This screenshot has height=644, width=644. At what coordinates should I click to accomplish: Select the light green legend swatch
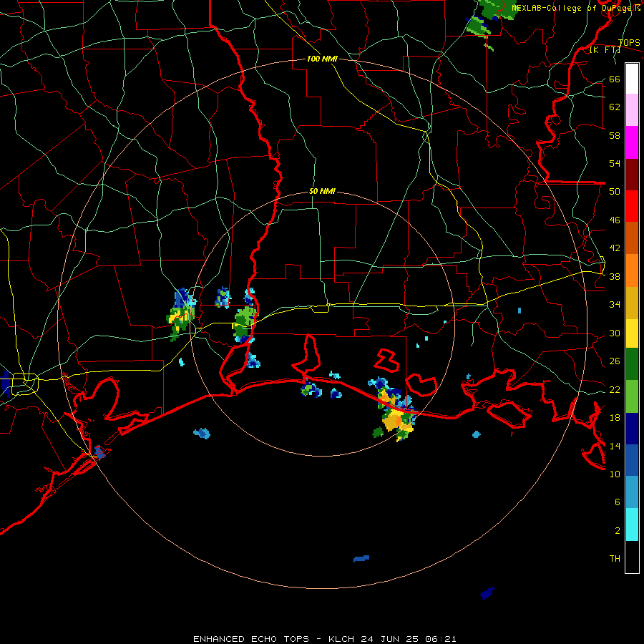(632, 396)
